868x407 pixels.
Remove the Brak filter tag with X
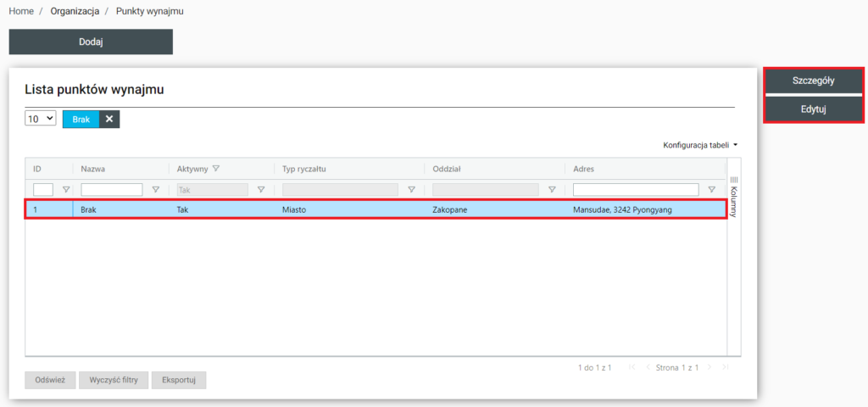[x=109, y=120]
